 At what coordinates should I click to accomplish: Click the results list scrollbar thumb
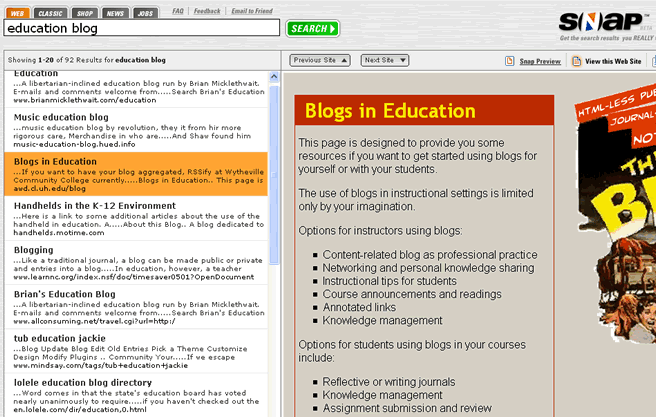coord(274,174)
